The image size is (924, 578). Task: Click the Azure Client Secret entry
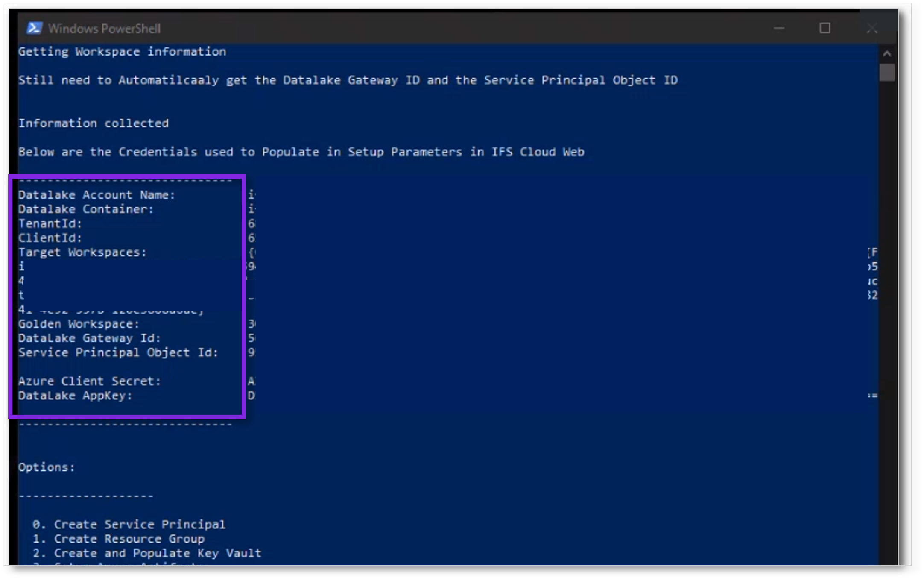tap(90, 381)
